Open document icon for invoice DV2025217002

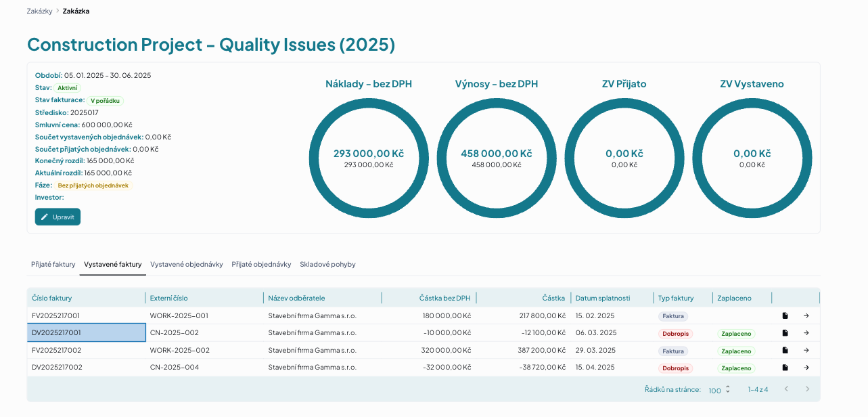[785, 368]
